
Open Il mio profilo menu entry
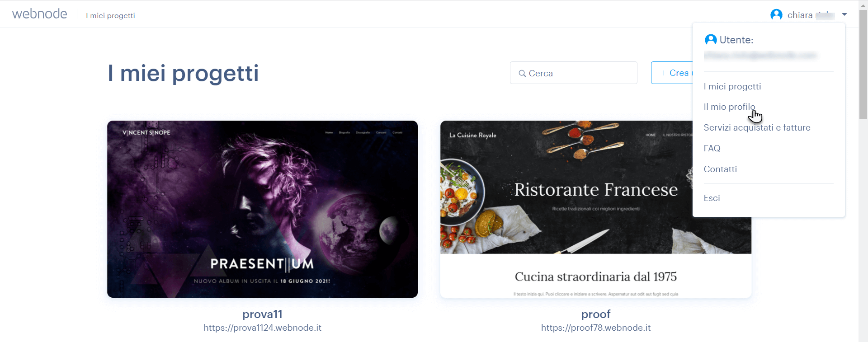coord(729,107)
